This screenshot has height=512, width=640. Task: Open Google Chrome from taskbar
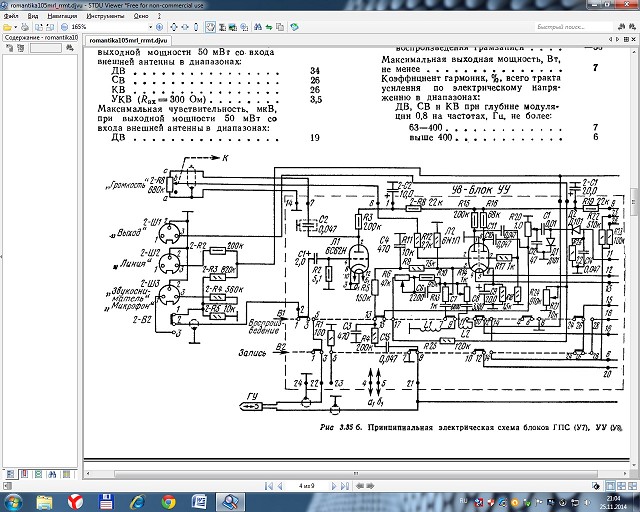(x=168, y=502)
